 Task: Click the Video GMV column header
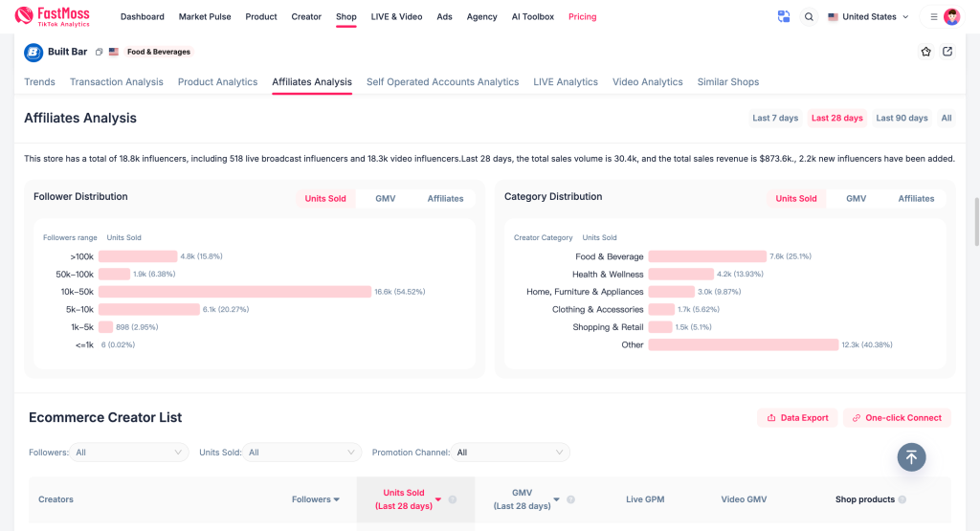coord(744,499)
